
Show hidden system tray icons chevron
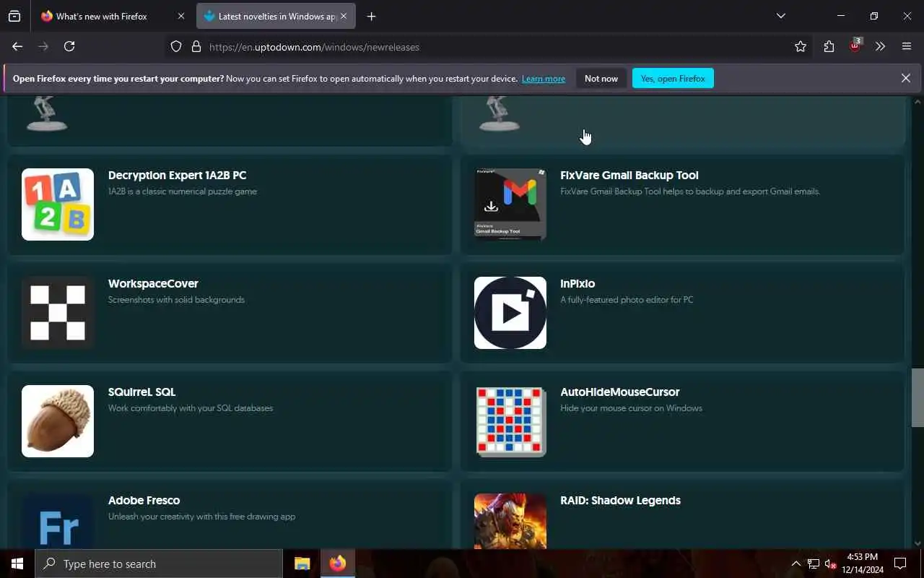point(796,564)
